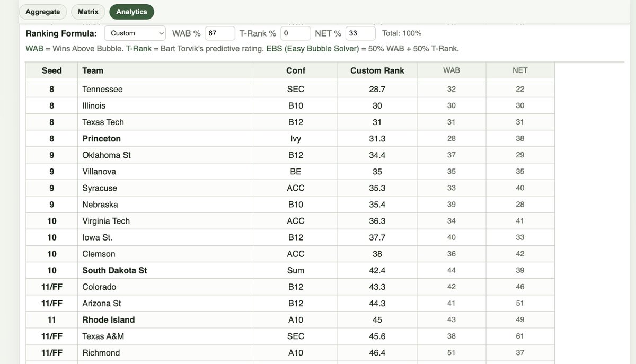This screenshot has height=364, width=636.
Task: Click the Sum conference cell
Action: [296, 270]
